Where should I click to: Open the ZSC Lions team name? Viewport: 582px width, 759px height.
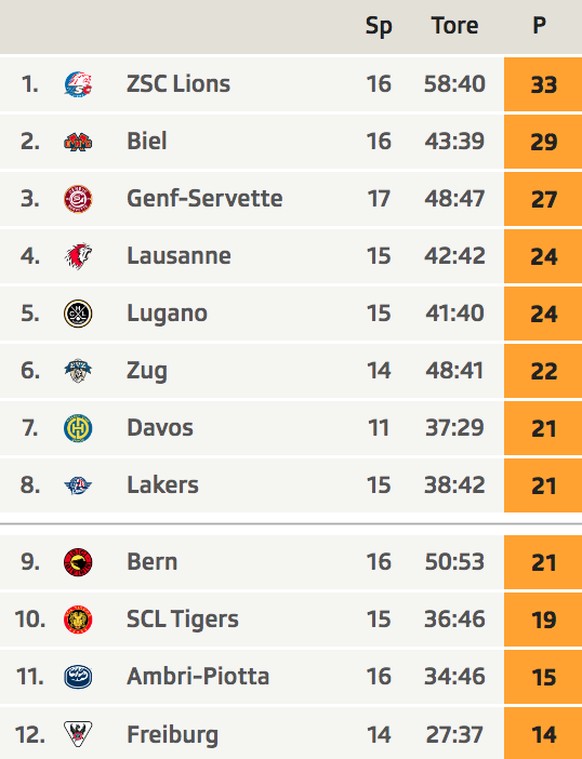pyautogui.click(x=178, y=84)
